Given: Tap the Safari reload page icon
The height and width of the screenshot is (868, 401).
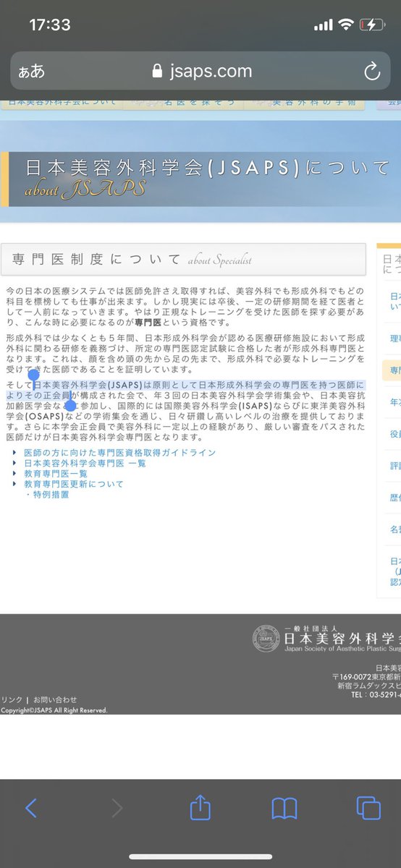Looking at the screenshot, I should (x=371, y=71).
